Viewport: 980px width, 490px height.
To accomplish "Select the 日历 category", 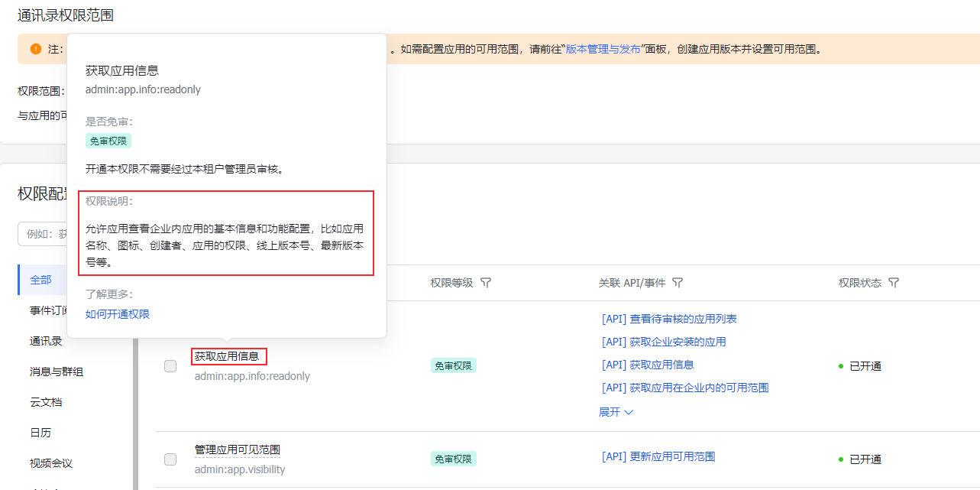I will [40, 433].
